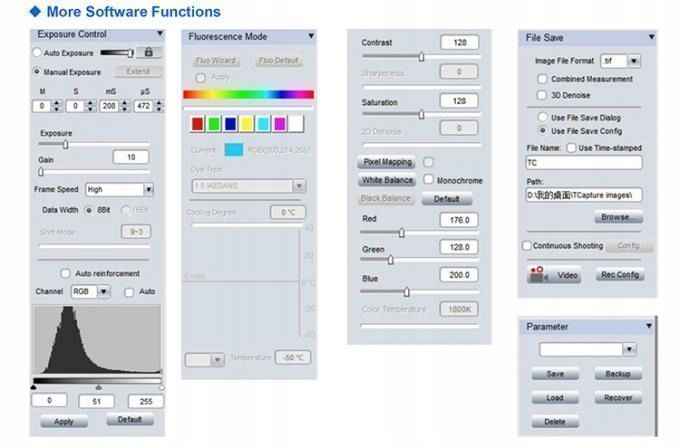This screenshot has height=447, width=680.
Task: Start recording with the Video camera button
Action: pos(553,274)
